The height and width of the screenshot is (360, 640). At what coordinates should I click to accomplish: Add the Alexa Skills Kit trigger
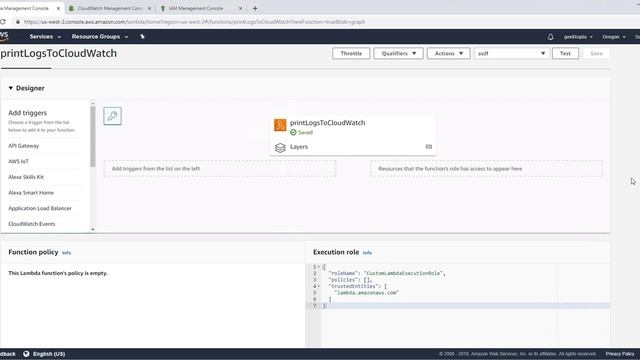coord(26,177)
